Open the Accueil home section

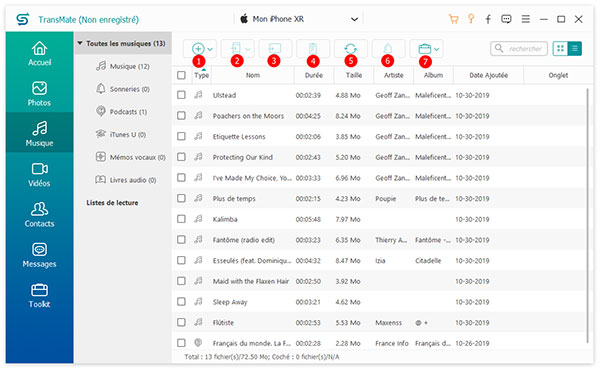39,54
